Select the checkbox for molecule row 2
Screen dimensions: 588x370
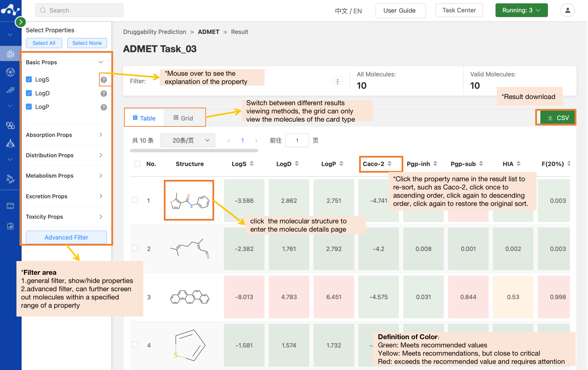point(135,248)
